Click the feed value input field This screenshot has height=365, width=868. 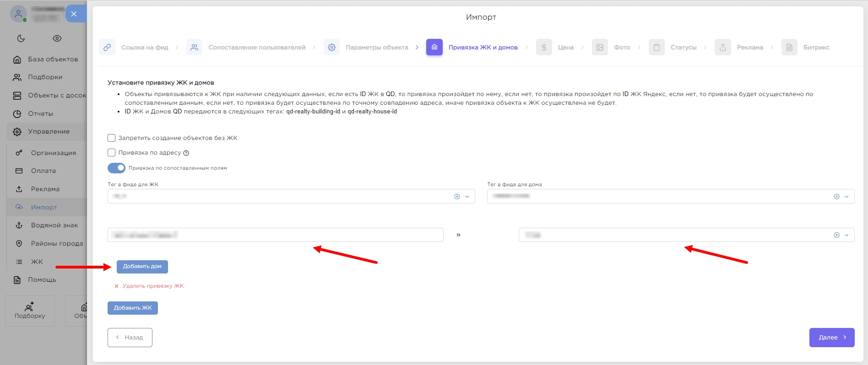[276, 235]
